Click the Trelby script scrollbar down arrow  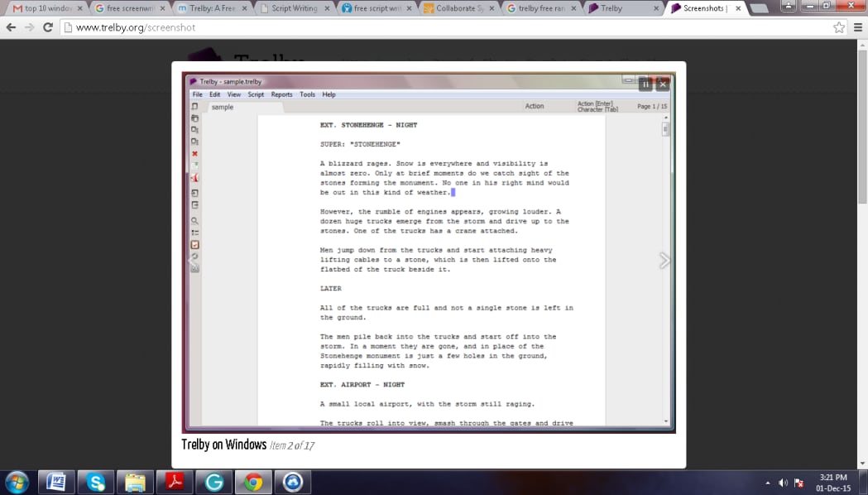[665, 421]
